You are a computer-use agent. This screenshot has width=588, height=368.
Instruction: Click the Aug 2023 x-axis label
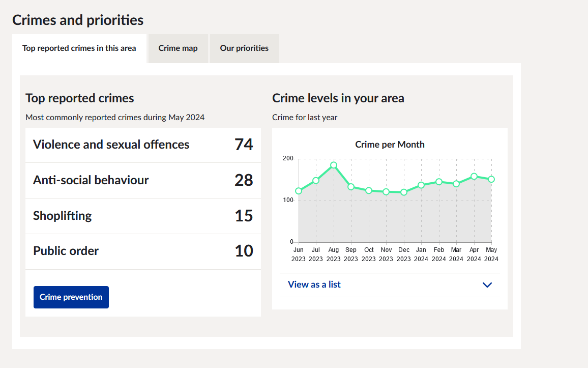333,254
